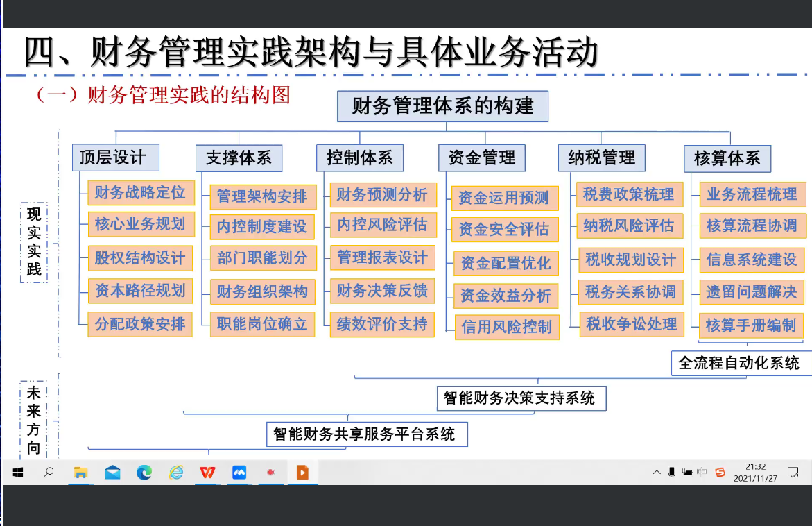Image resolution: width=812 pixels, height=526 pixels.
Task: Click the Sogou input method tray icon
Action: coord(720,473)
